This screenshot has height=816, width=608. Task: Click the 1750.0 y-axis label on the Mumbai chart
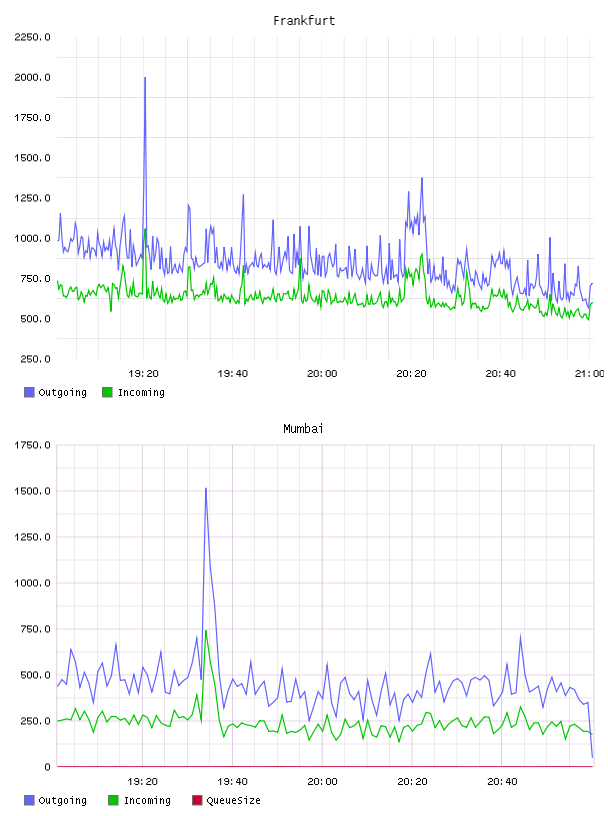point(32,445)
